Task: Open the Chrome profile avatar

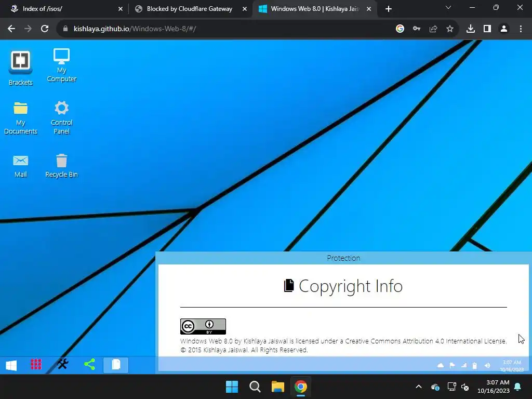Action: click(x=504, y=29)
